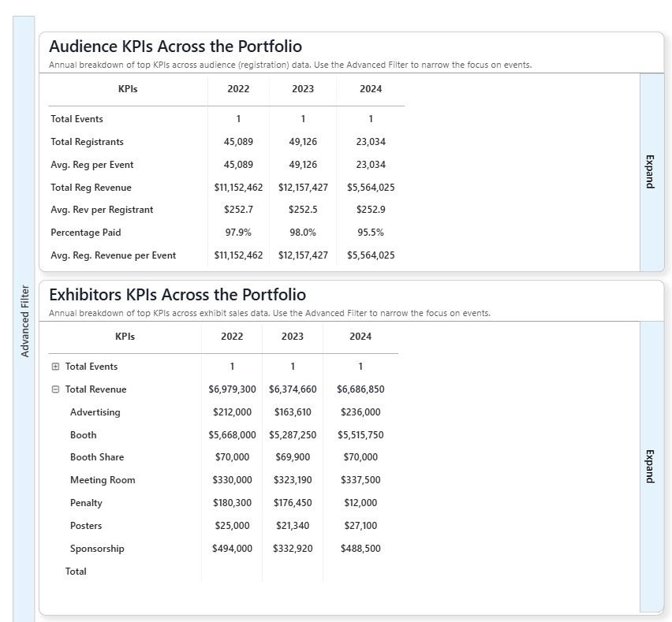Select the Total Registrants row label
This screenshot has height=622, width=672.
click(x=87, y=142)
